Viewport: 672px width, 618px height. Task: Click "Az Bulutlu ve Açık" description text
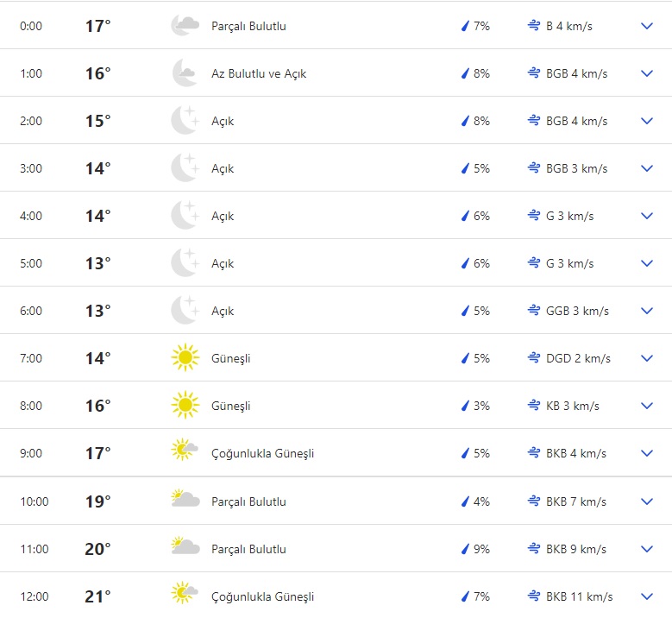(x=259, y=73)
